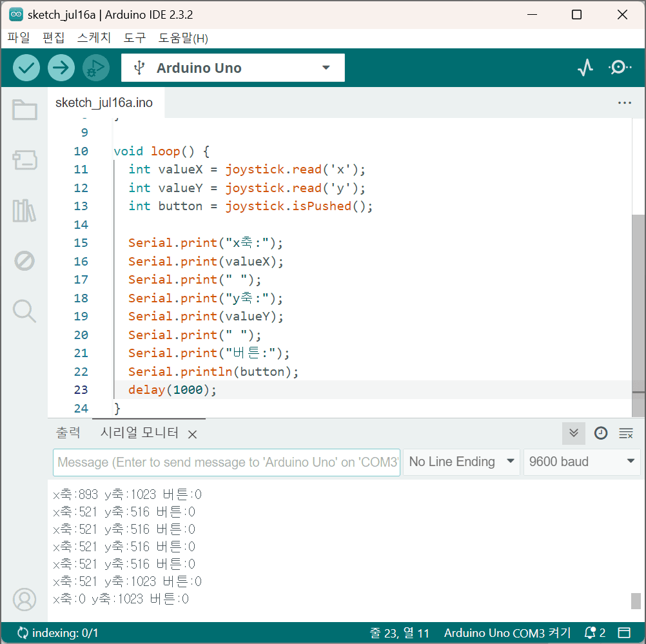Screen dimensions: 646x644
Task: Close the 시리얼 모니터 tab
Action: (192, 434)
